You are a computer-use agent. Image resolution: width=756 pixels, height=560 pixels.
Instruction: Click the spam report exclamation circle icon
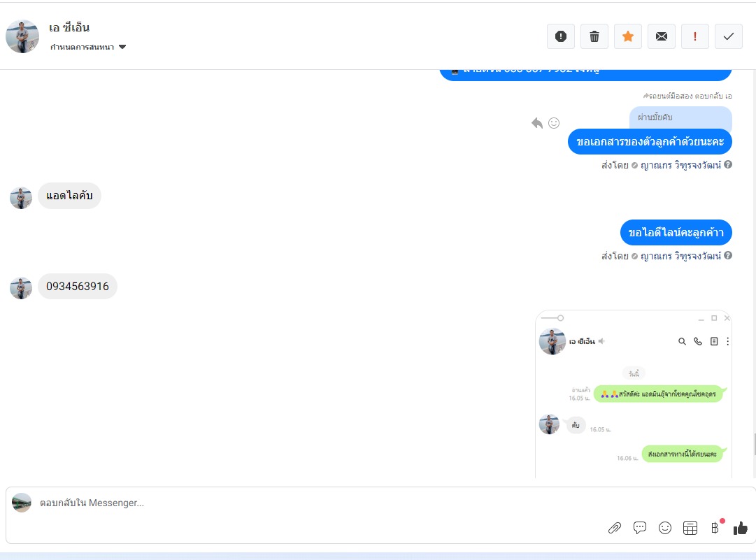click(561, 36)
